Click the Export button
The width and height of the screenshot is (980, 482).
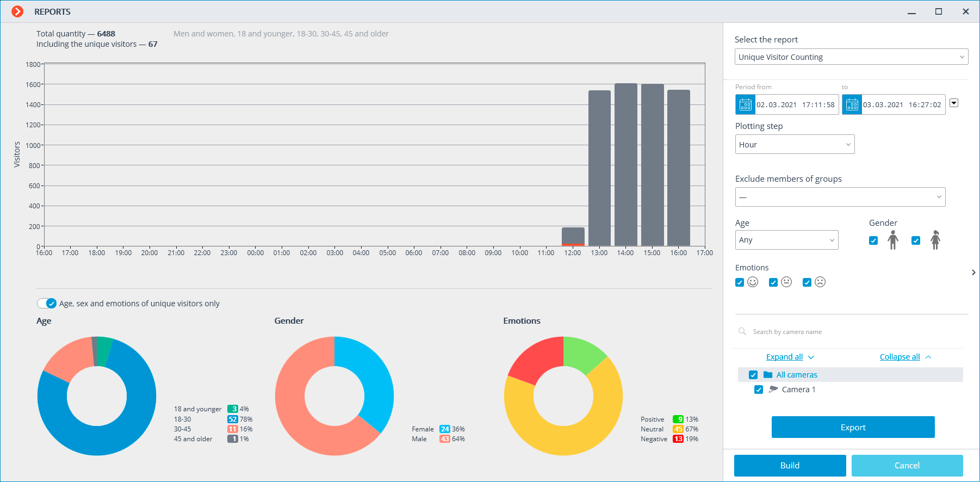point(853,427)
